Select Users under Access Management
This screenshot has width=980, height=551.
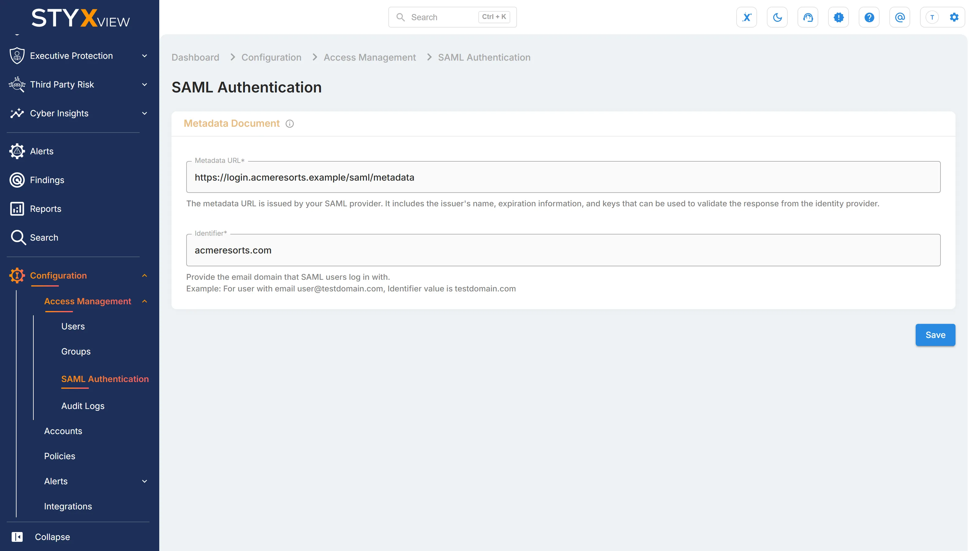tap(73, 327)
